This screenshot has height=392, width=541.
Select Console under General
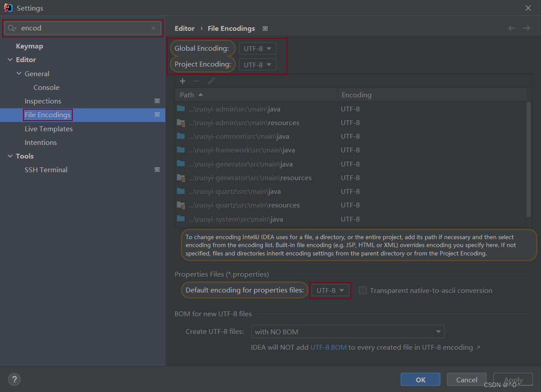[x=46, y=87]
